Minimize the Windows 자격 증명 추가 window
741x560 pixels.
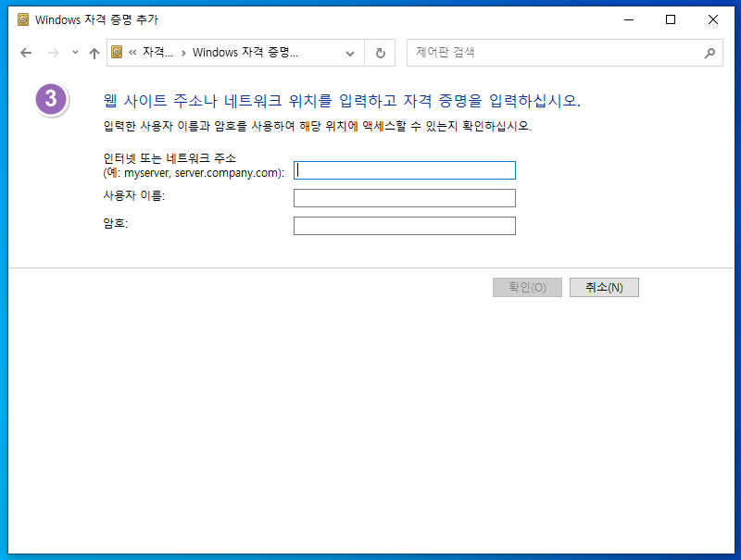pos(629,19)
